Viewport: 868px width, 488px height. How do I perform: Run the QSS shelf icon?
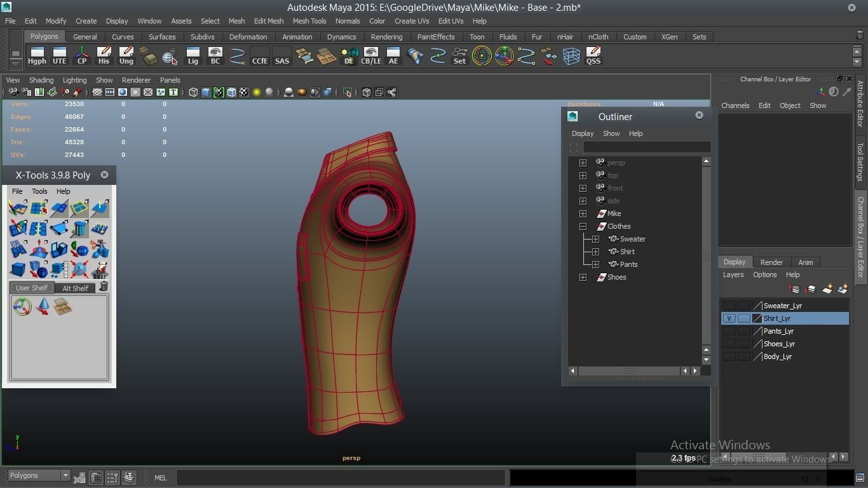(x=593, y=56)
